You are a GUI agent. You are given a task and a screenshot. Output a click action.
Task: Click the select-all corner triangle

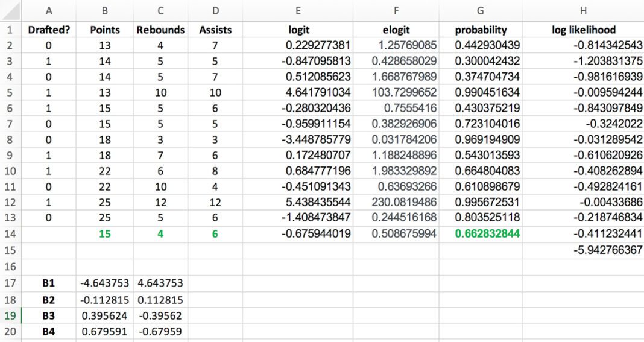(x=10, y=11)
